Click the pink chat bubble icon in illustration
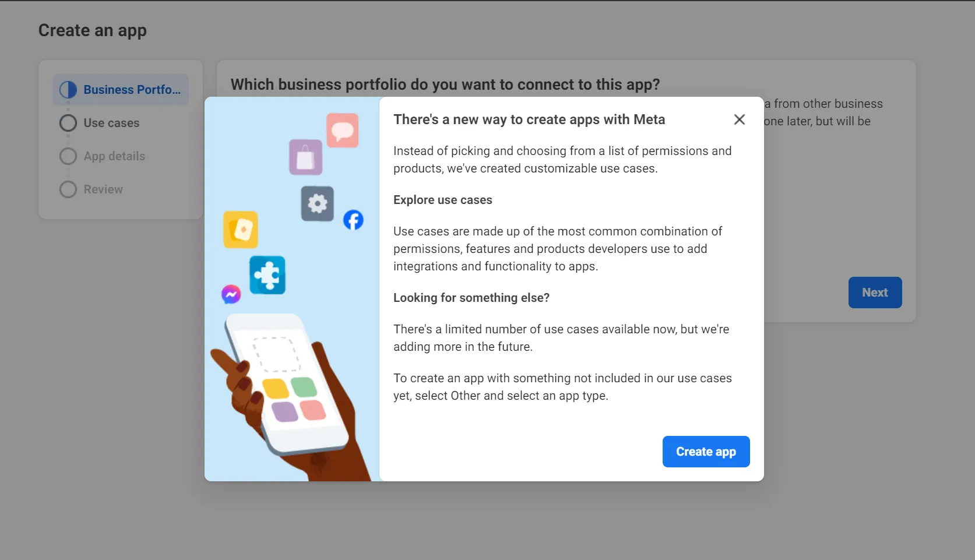Viewport: 975px width, 560px height. click(x=343, y=130)
